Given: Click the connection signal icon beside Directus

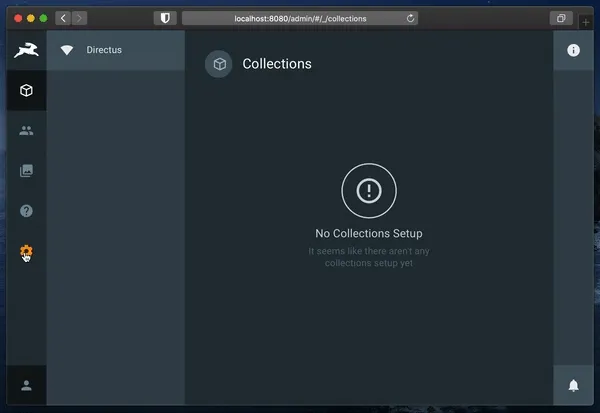Looking at the screenshot, I should 67,50.
